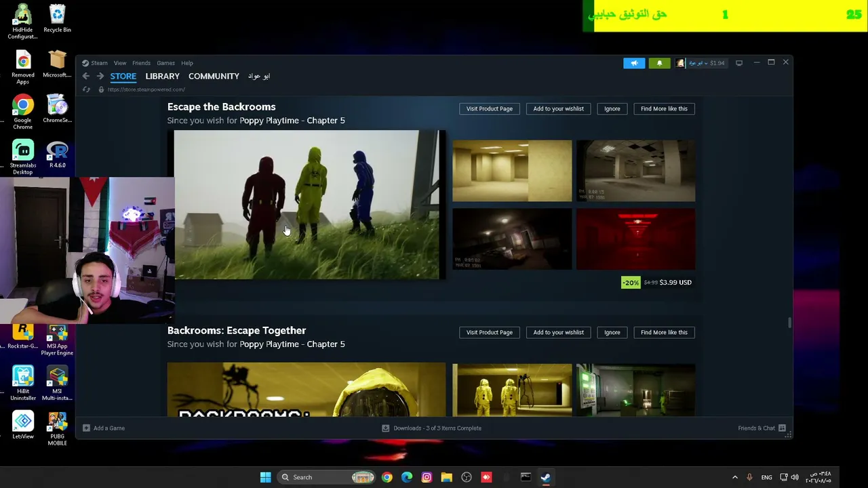This screenshot has height=488, width=868.
Task: Launch R 4.6.0 from the desktop
Action: click(x=58, y=154)
